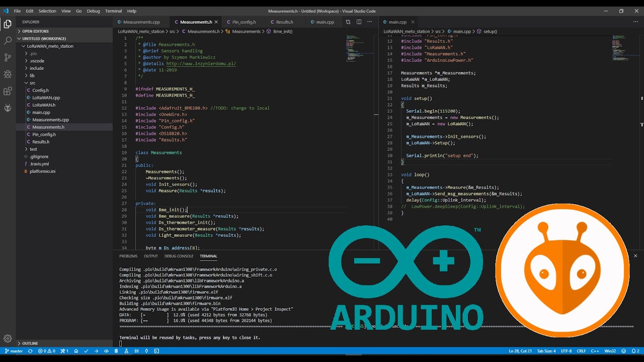
Task: Click PlatformIO upload to remote cloud icon
Action: [106, 351]
